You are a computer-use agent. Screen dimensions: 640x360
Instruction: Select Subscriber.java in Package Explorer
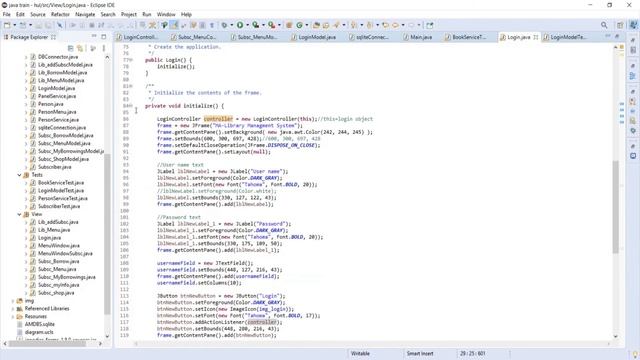coord(55,167)
